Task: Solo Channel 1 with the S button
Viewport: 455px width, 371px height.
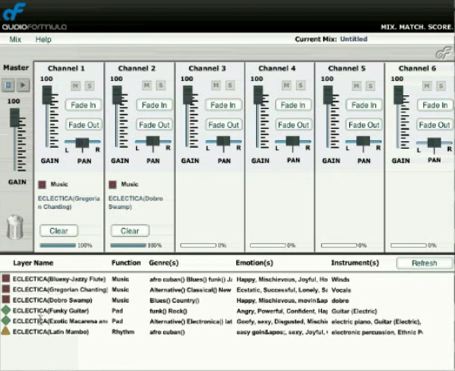Action: [x=89, y=86]
